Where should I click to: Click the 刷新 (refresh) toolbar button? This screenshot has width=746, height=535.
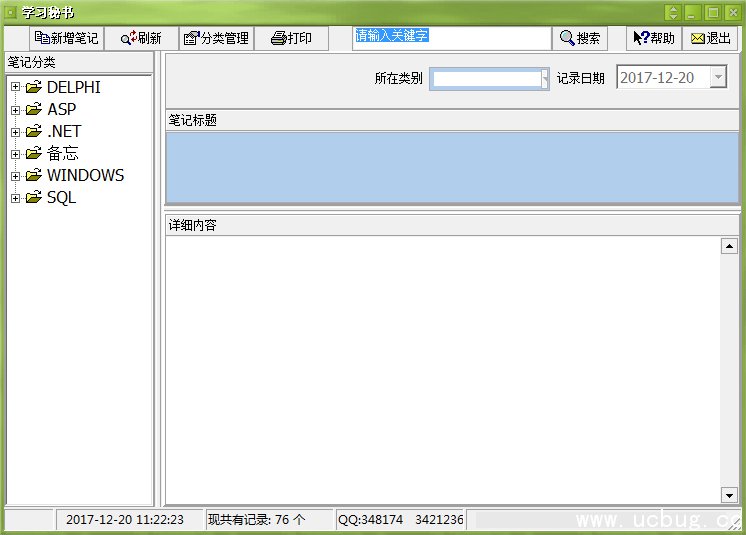(141, 38)
